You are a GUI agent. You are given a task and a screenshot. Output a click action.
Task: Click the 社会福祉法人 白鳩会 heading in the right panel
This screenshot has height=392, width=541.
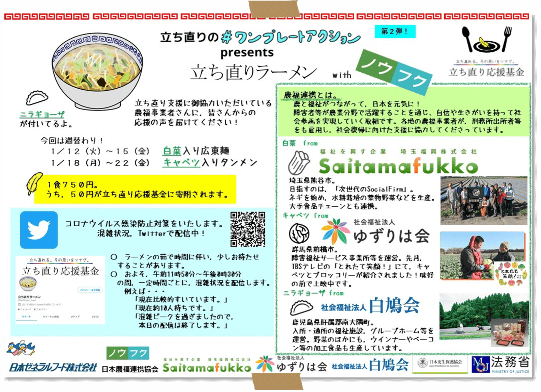[x=370, y=305]
